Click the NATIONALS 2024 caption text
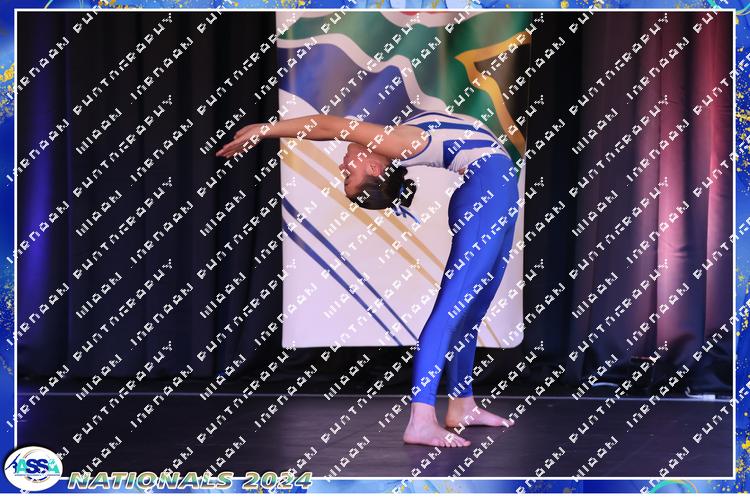 [190, 480]
